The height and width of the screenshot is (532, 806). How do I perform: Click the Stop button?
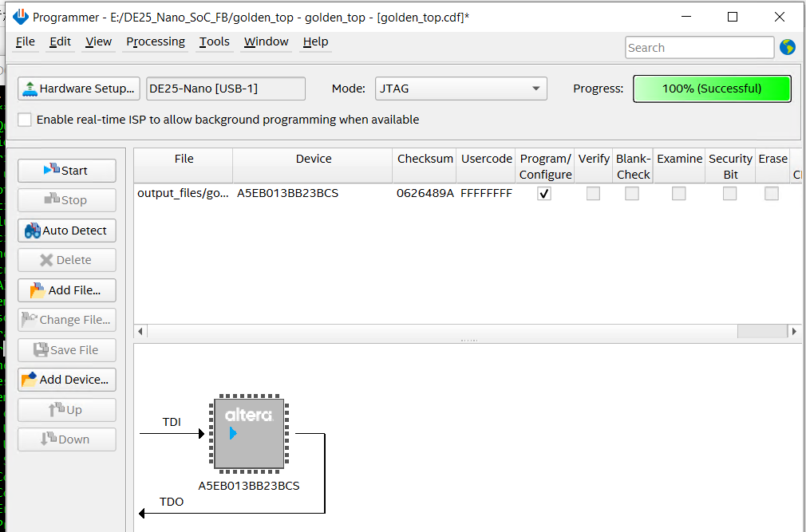click(67, 200)
